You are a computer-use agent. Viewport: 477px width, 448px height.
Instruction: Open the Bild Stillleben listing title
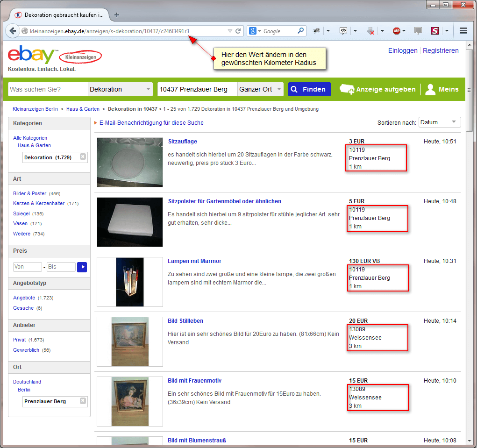(x=185, y=321)
